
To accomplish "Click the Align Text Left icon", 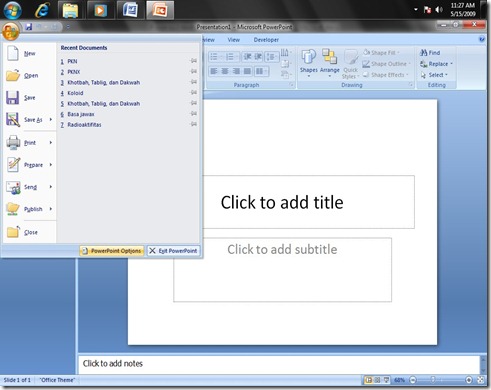I will [214, 71].
